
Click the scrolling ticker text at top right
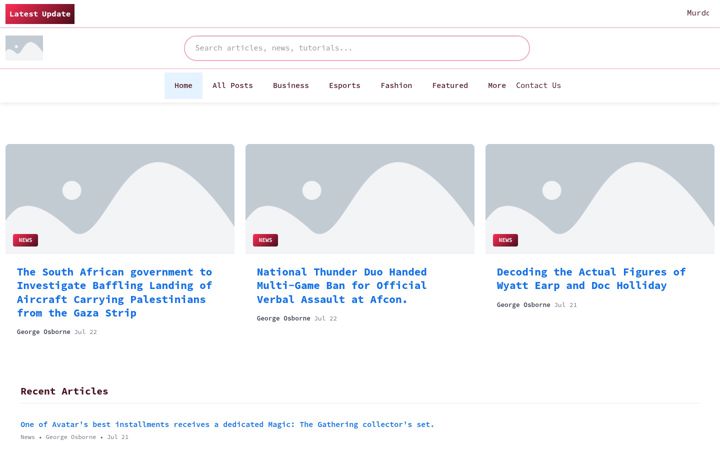pos(698,13)
